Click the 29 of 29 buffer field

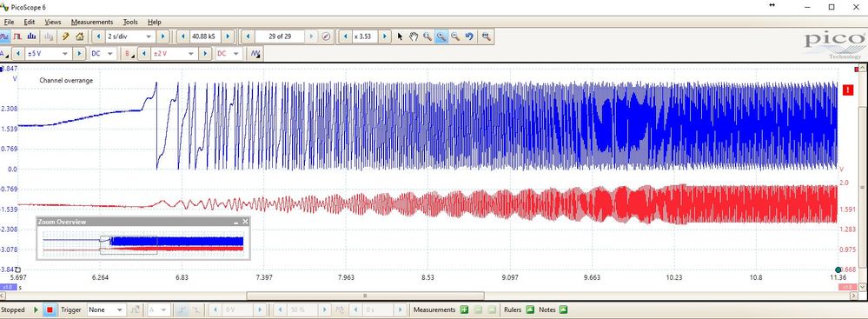(280, 37)
